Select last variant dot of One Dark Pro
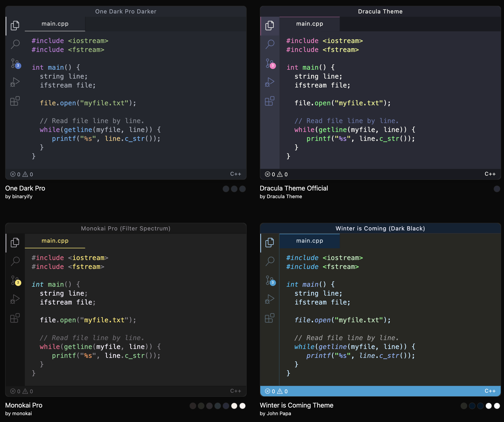This screenshot has height=422, width=504. pos(242,189)
